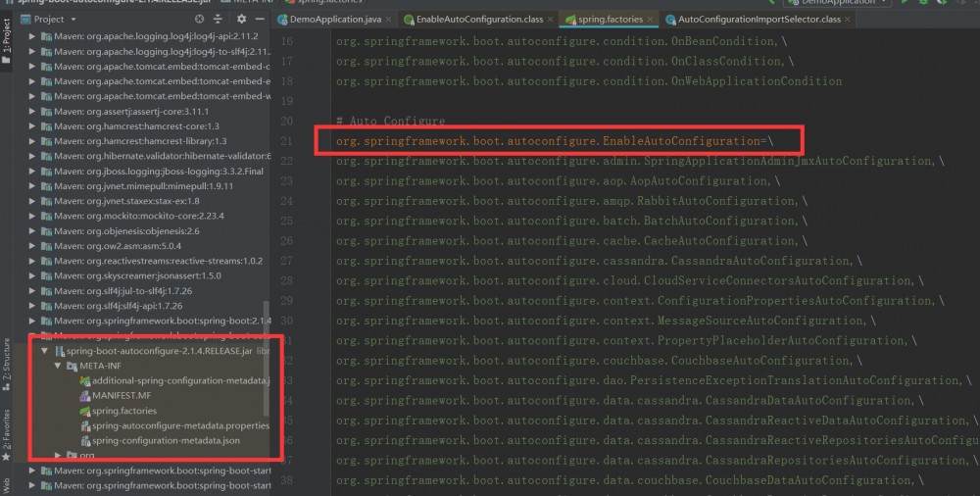The height and width of the screenshot is (496, 980).
Task: Click line number 19 in the gutter
Action: point(286,101)
